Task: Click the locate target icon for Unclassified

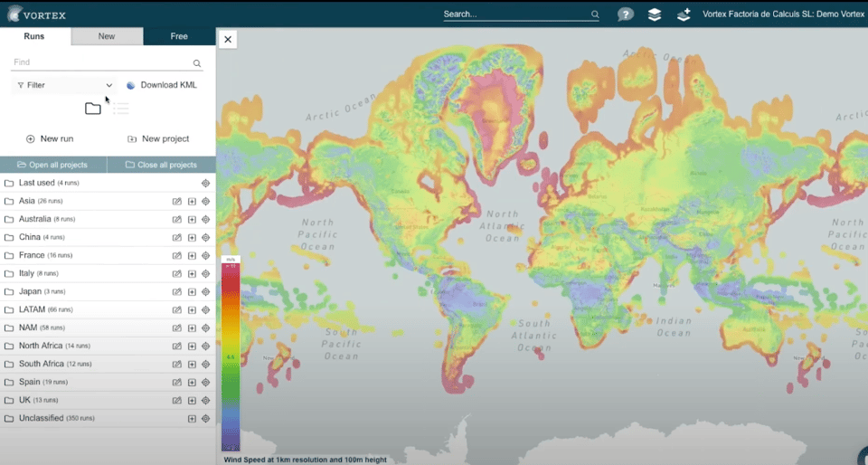Action: pos(205,418)
